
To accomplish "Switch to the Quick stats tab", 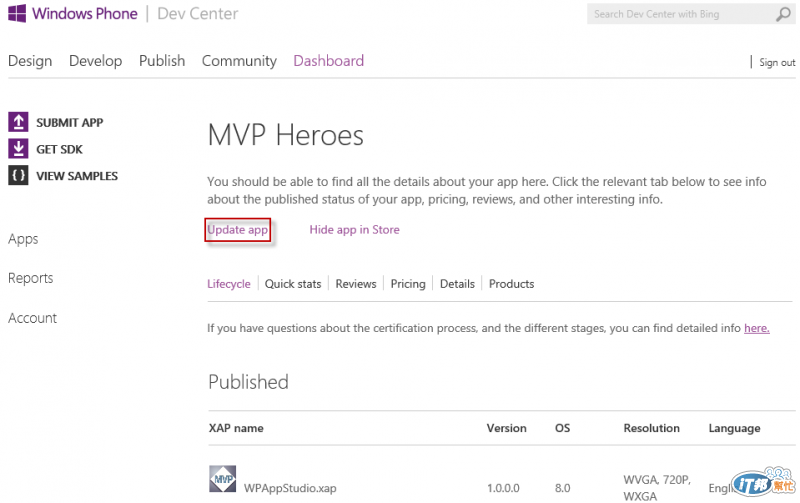I will [x=293, y=284].
